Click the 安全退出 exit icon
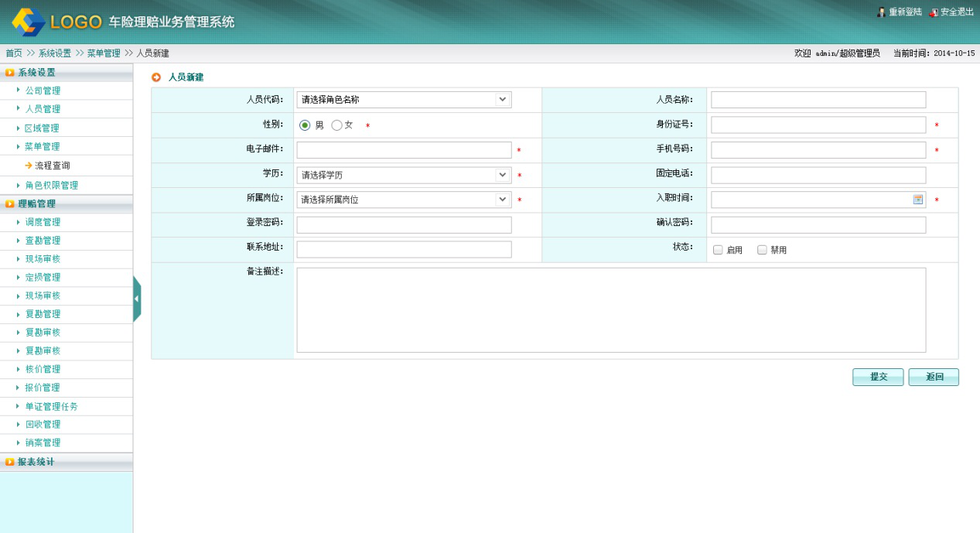Viewport: 980px width, 533px height. (x=933, y=12)
